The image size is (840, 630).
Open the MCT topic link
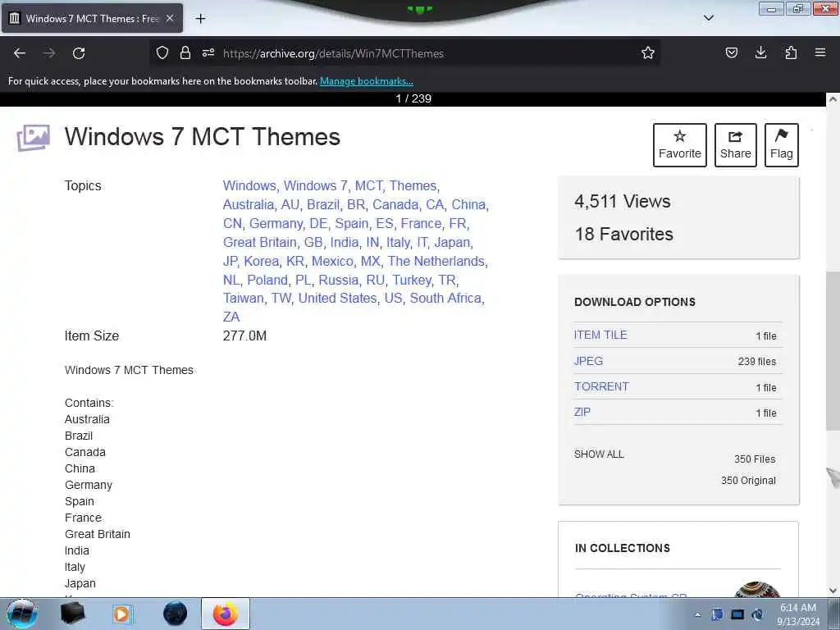(368, 186)
